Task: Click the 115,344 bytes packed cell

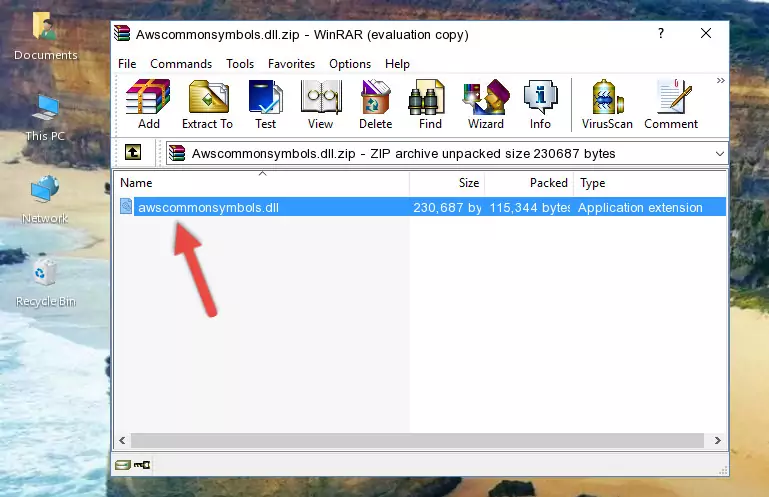Action: pyautogui.click(x=529, y=208)
